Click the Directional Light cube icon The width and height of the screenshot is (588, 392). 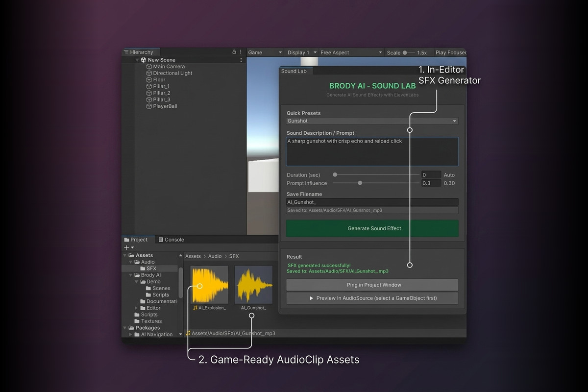(x=149, y=73)
